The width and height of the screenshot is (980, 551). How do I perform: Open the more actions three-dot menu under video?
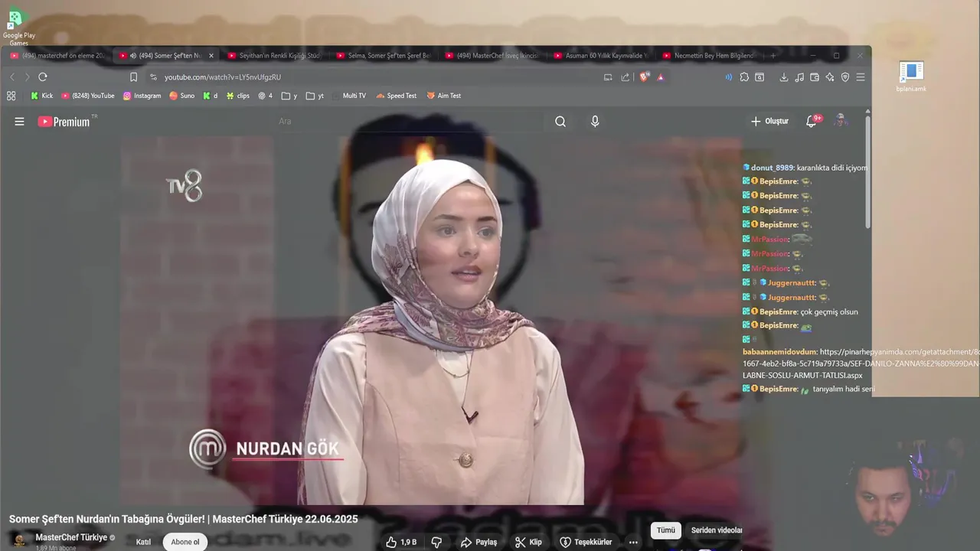633,542
